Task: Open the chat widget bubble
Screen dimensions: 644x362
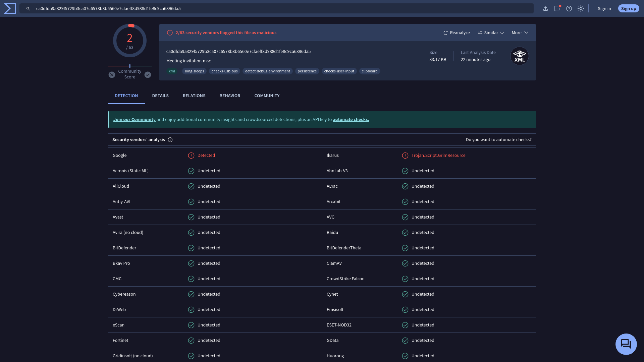Action: click(626, 344)
